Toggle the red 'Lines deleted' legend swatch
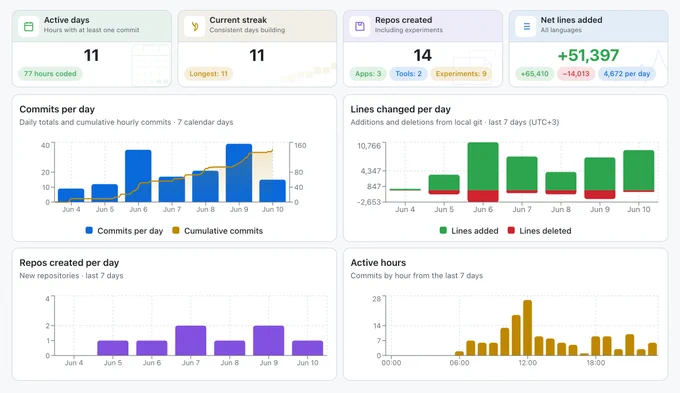 point(511,230)
